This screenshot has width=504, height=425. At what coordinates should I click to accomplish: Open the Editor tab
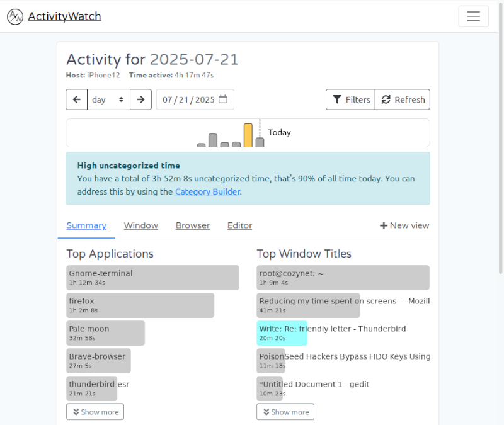239,225
